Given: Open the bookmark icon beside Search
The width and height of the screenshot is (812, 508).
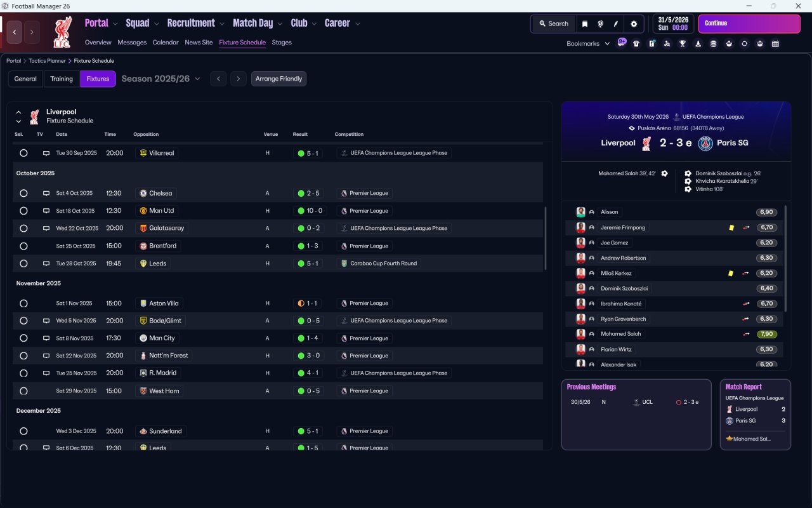Looking at the screenshot, I should point(585,23).
